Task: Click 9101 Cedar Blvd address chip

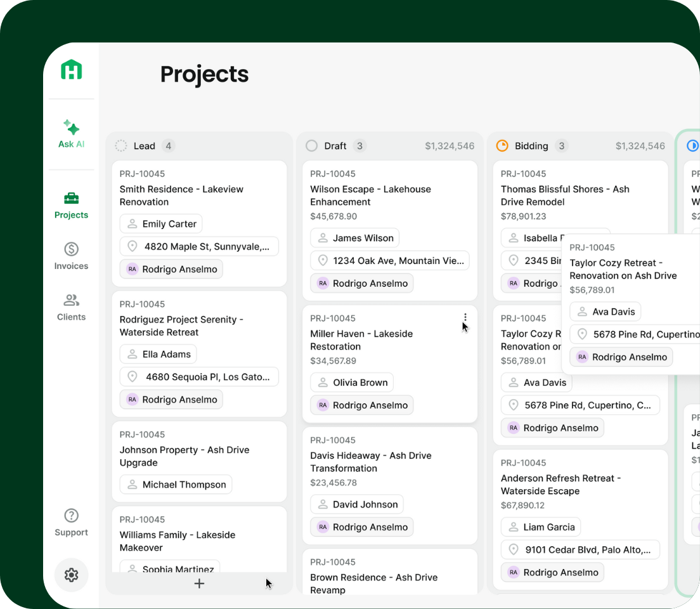Action: [580, 549]
